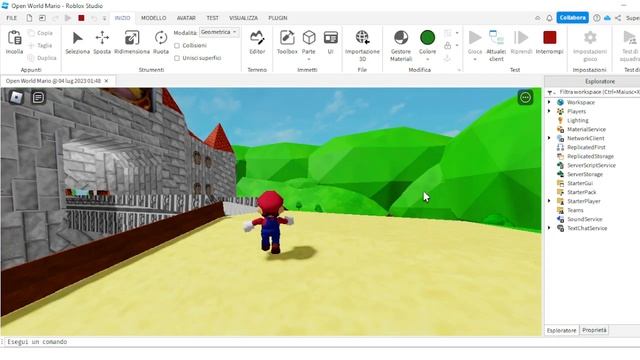Click the anchor icon in Modifica
640x360 pixels.
pos(448,58)
